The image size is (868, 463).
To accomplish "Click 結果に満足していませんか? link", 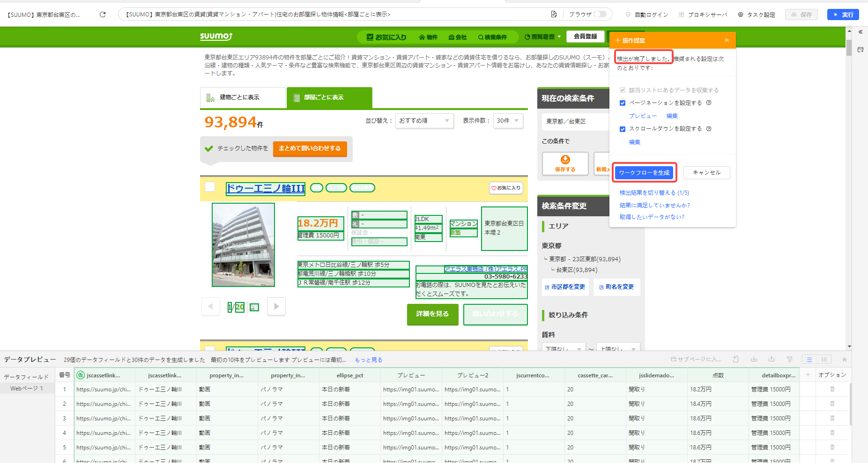I will pyautogui.click(x=654, y=205).
